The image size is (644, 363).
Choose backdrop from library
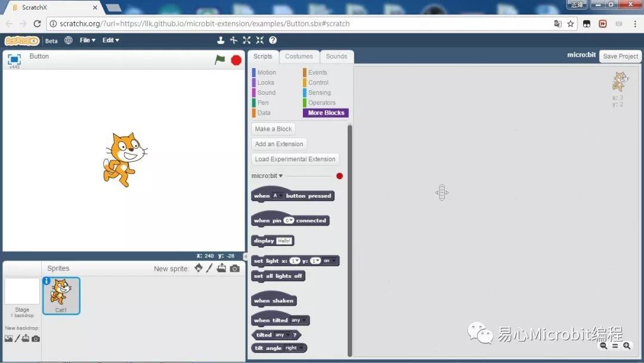tap(8, 339)
